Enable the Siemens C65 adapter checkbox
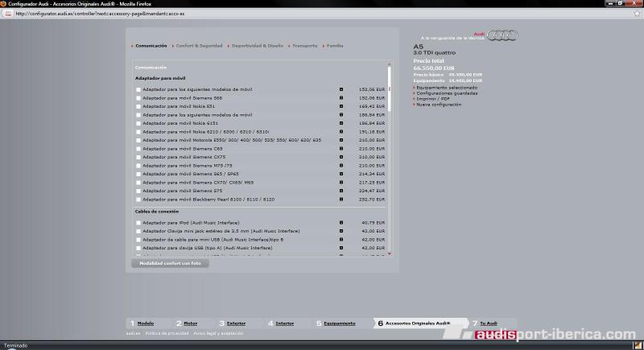The width and height of the screenshot is (644, 350). [x=138, y=149]
